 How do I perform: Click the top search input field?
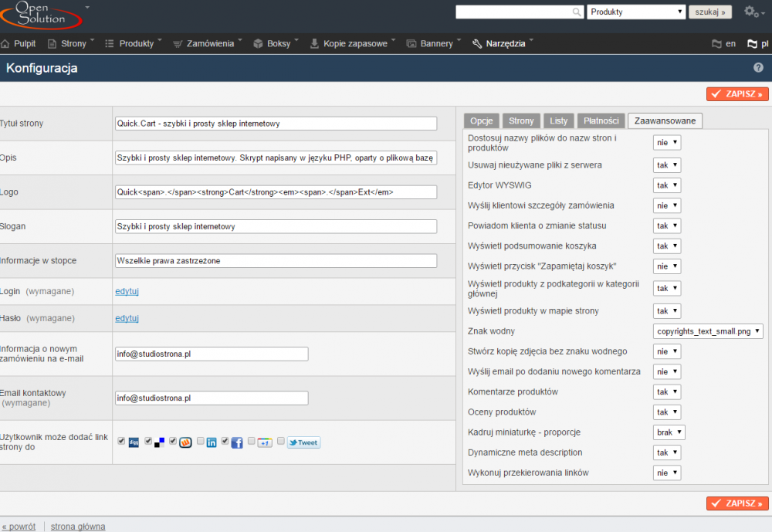tap(520, 12)
